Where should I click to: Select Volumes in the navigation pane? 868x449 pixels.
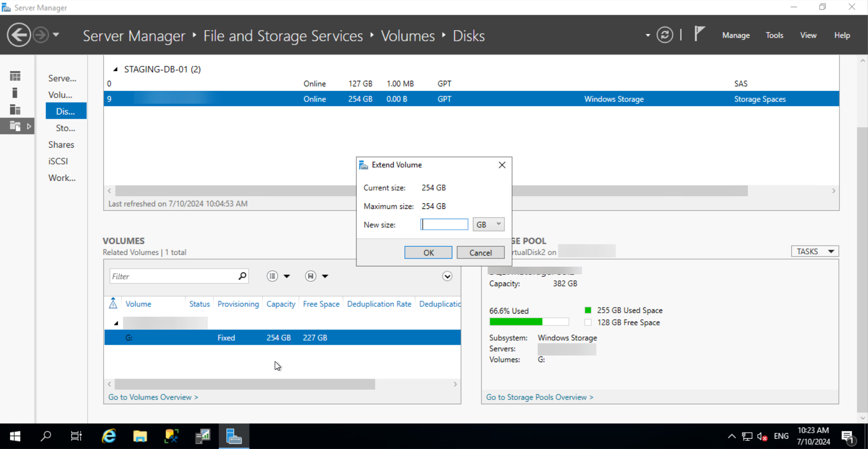(60, 94)
